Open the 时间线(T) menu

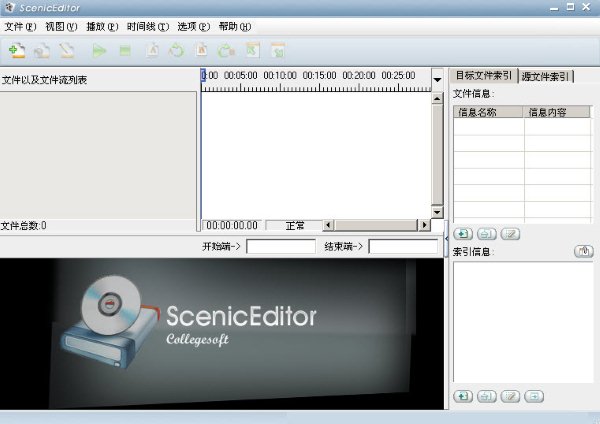[x=148, y=27]
